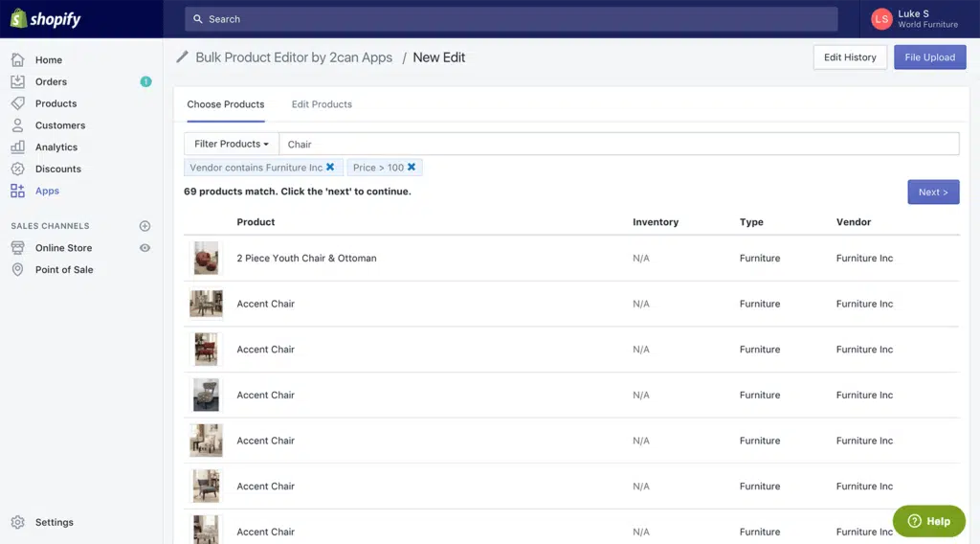Viewport: 980px width, 544px height.
Task: Remove the Price > 100 filter
Action: click(412, 168)
